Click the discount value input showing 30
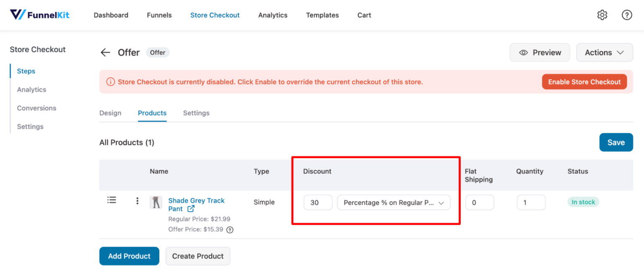The height and width of the screenshot is (280, 644). [318, 202]
